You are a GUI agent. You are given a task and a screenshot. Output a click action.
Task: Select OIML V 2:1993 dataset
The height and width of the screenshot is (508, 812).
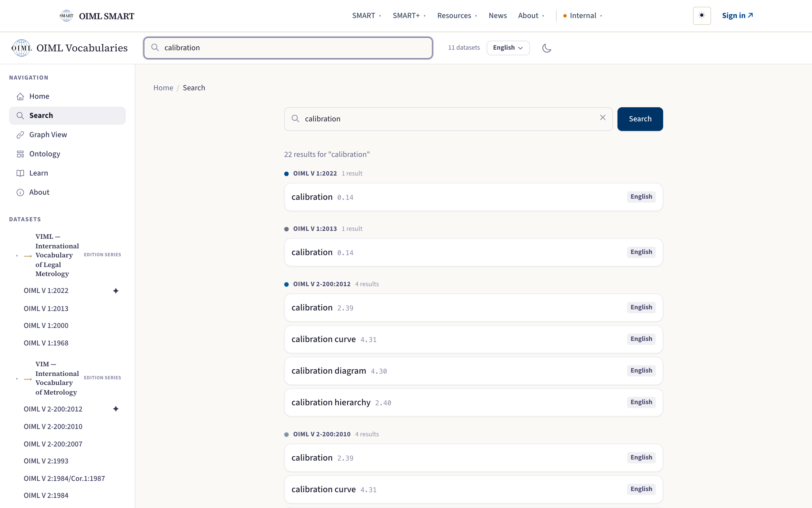pos(46,461)
